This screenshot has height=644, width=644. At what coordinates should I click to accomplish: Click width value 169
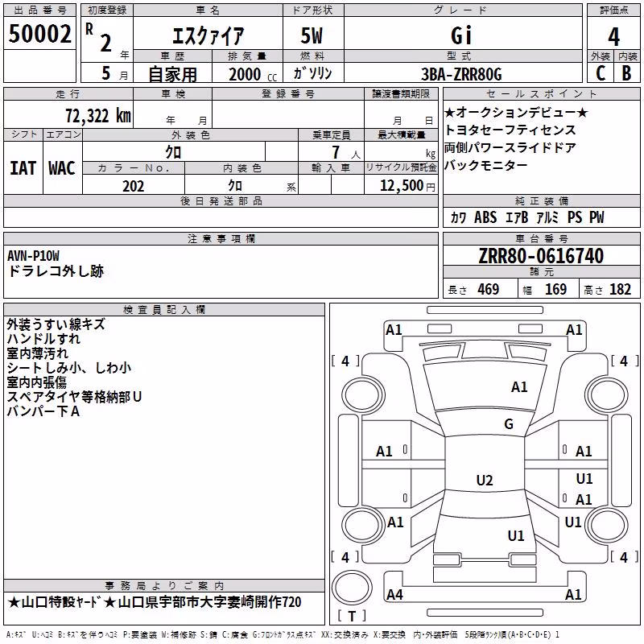pyautogui.click(x=555, y=289)
